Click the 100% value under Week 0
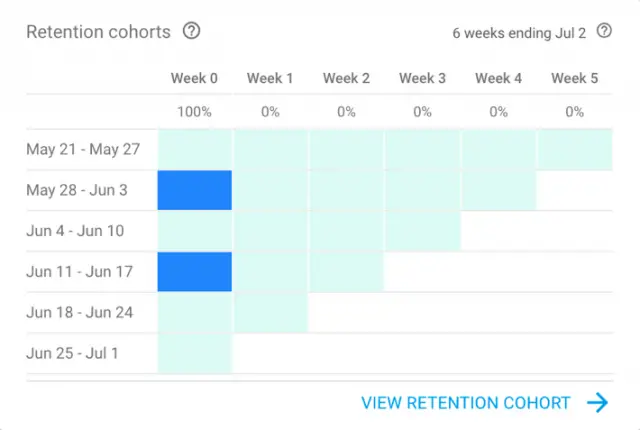640x430 pixels. pos(194,112)
